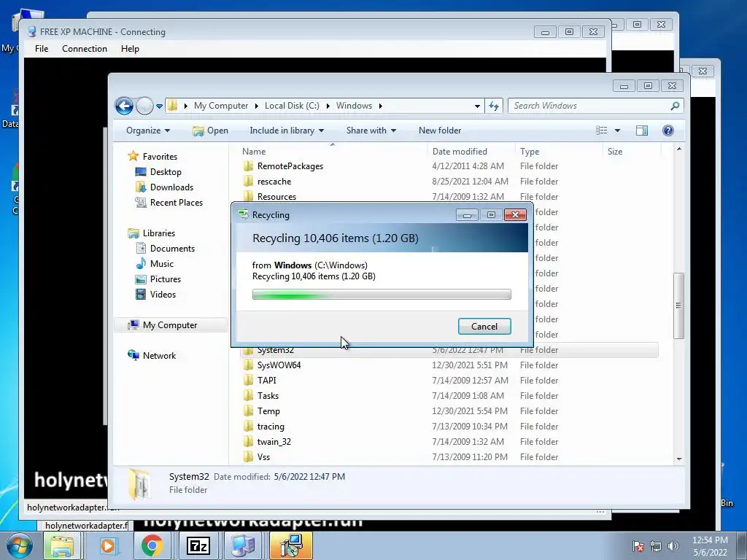Open Help menu in FREE XP MACHINE window
Viewport: 747px width, 560px height.
click(x=130, y=49)
